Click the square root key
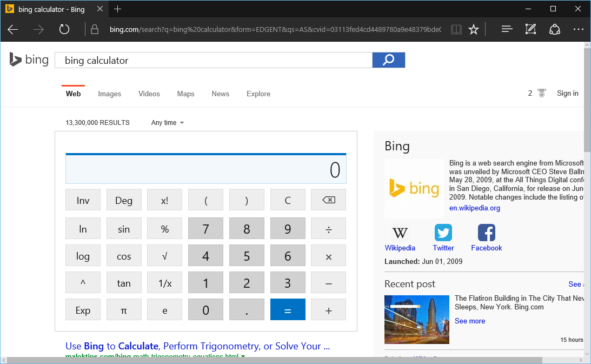This screenshot has height=364, width=591. click(165, 256)
